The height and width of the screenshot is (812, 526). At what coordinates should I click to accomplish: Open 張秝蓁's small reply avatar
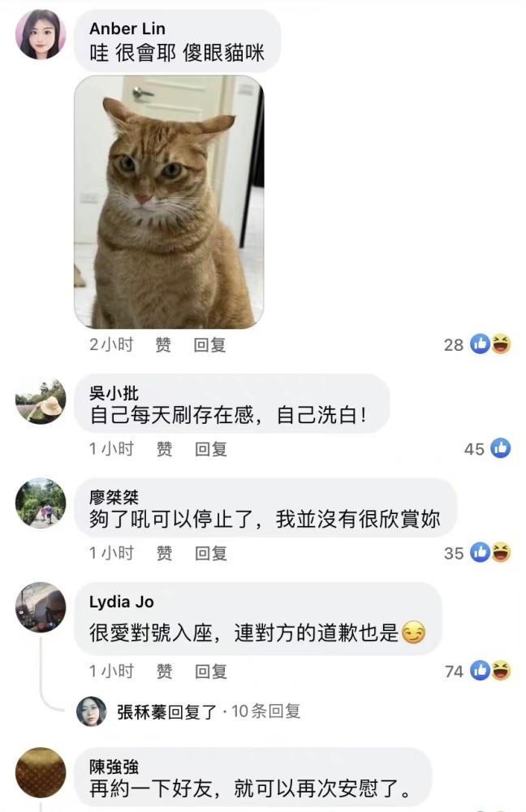(92, 711)
